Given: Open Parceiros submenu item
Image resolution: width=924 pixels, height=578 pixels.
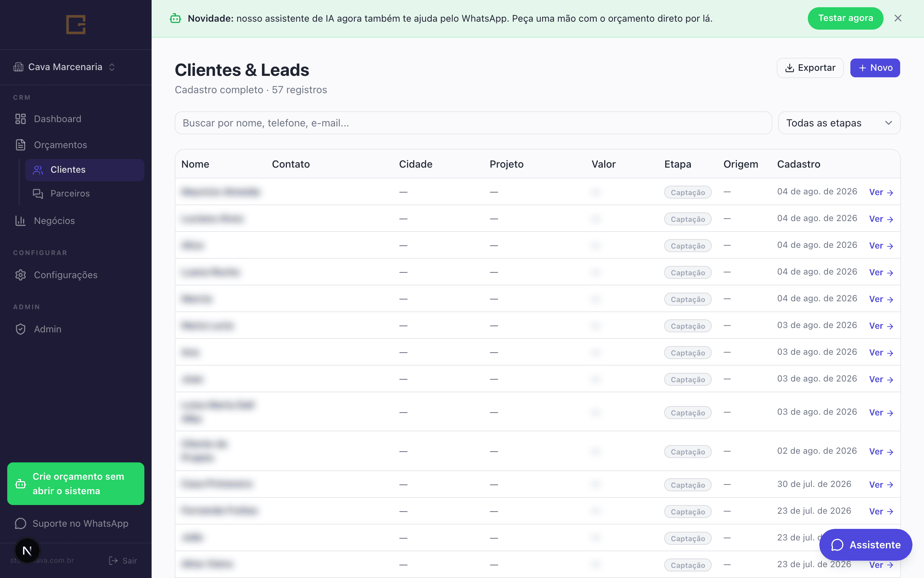Looking at the screenshot, I should click(85, 193).
